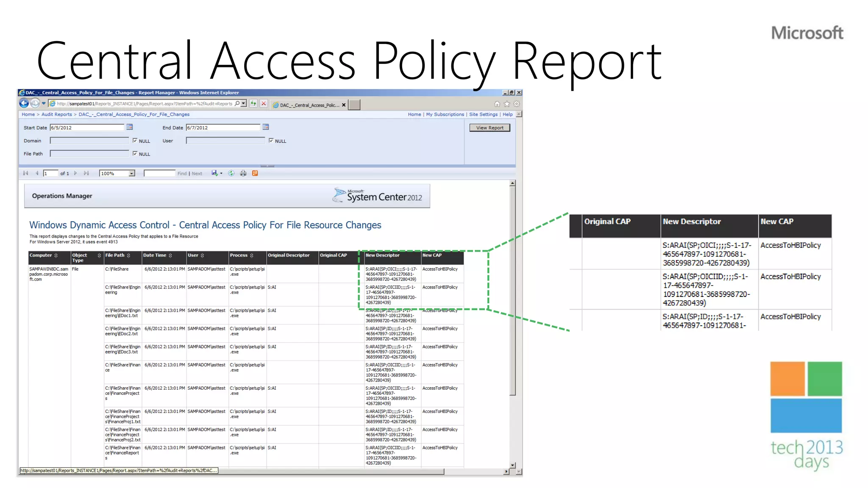Collapse the parameters area splitter handle

pos(267,166)
